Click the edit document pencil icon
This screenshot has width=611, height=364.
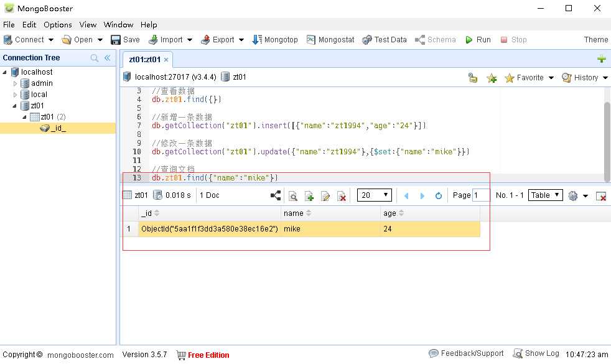coord(325,195)
